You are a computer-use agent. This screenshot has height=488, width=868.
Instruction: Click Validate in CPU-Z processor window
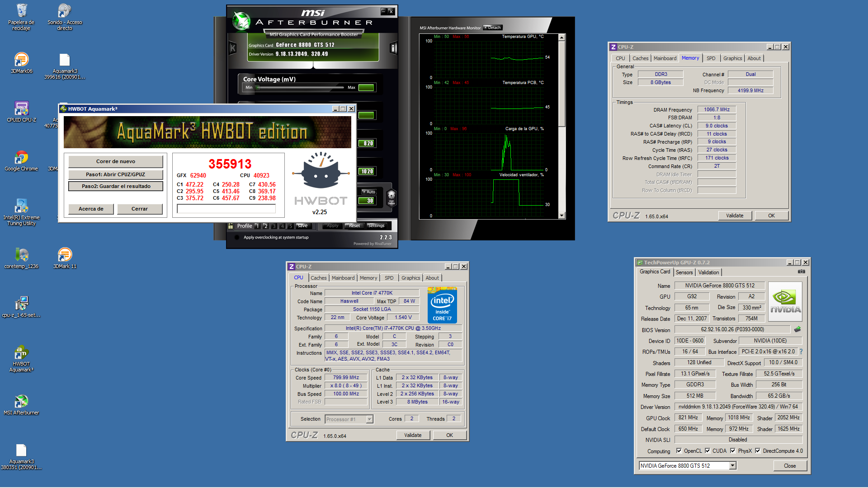coord(413,435)
